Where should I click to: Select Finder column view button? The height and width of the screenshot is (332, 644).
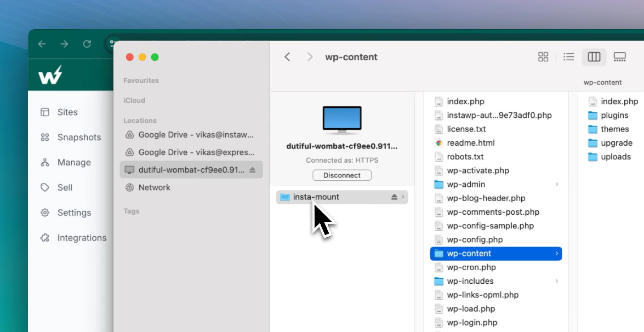pyautogui.click(x=594, y=57)
